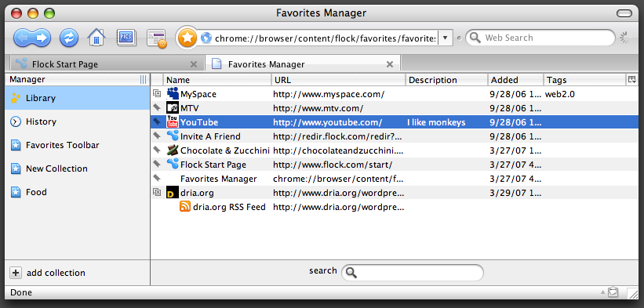This screenshot has width=644, height=308.
Task: Reload the page with the refresh icon
Action: [69, 38]
